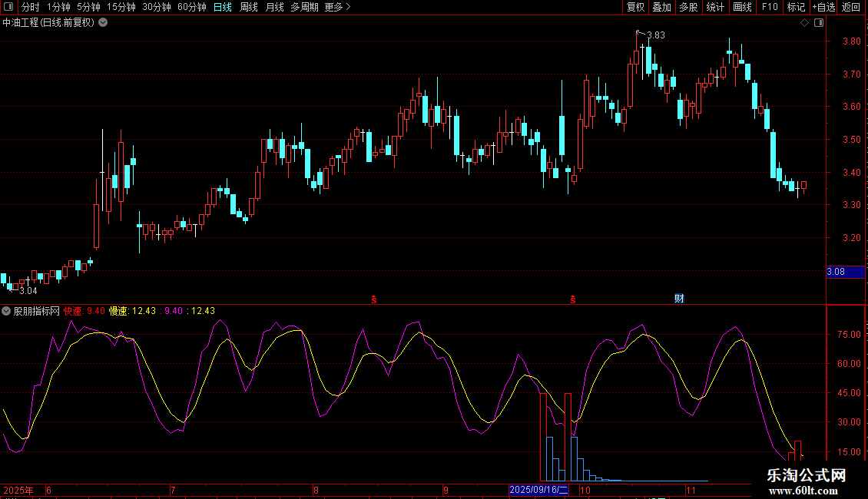Switch to the 周线 weekly chart tab
Screen dimensions: 868x499
pyautogui.click(x=249, y=7)
